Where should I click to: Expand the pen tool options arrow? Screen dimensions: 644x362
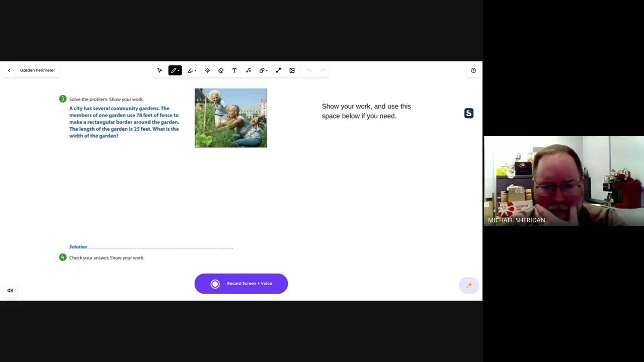[x=179, y=71]
